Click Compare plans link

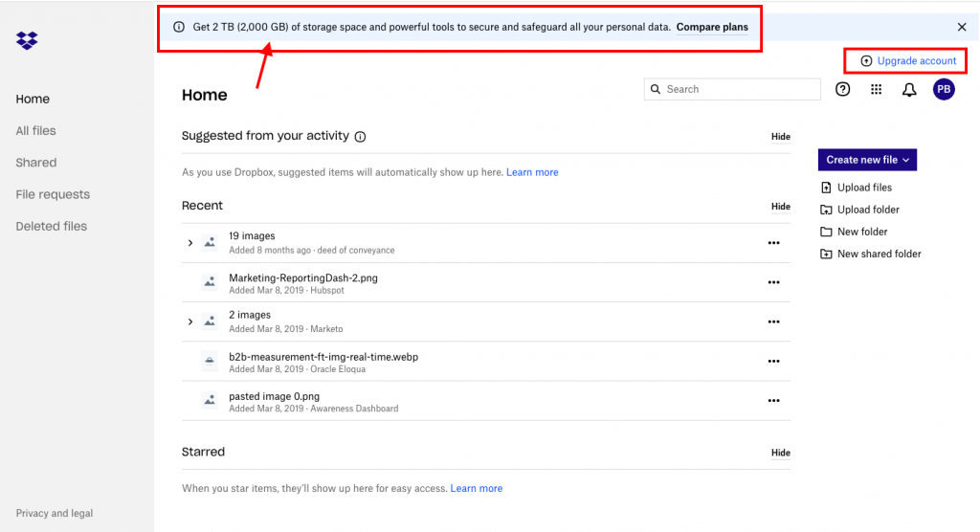[x=712, y=27]
